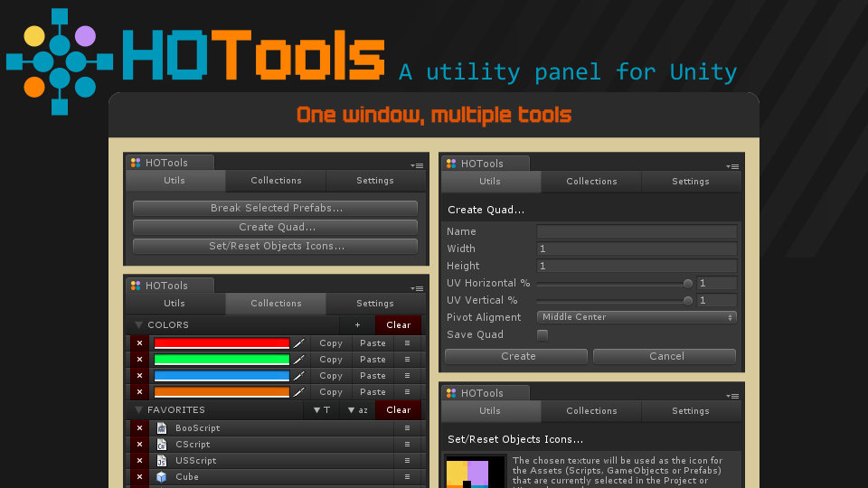Remove the orange color entry

tap(139, 391)
